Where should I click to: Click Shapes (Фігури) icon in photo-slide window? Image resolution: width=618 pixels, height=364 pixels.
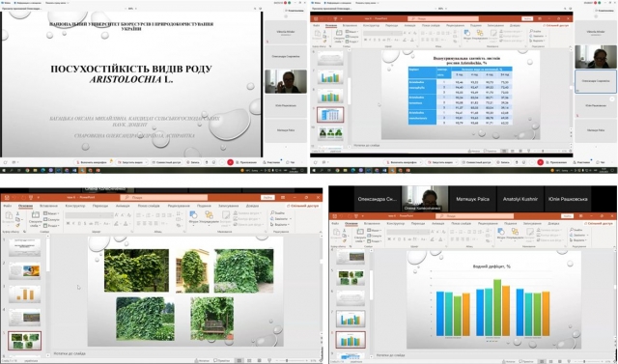(193, 215)
